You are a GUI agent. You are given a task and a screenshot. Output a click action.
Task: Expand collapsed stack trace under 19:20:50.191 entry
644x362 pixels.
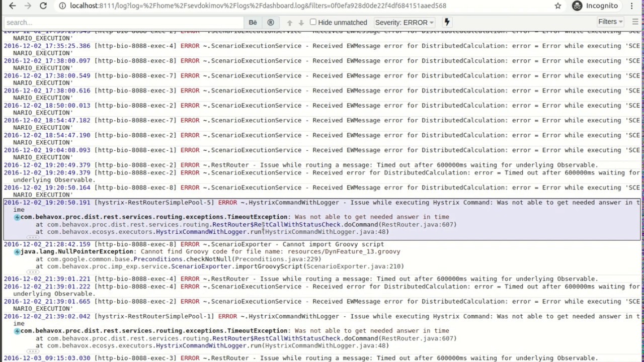pos(32,237)
